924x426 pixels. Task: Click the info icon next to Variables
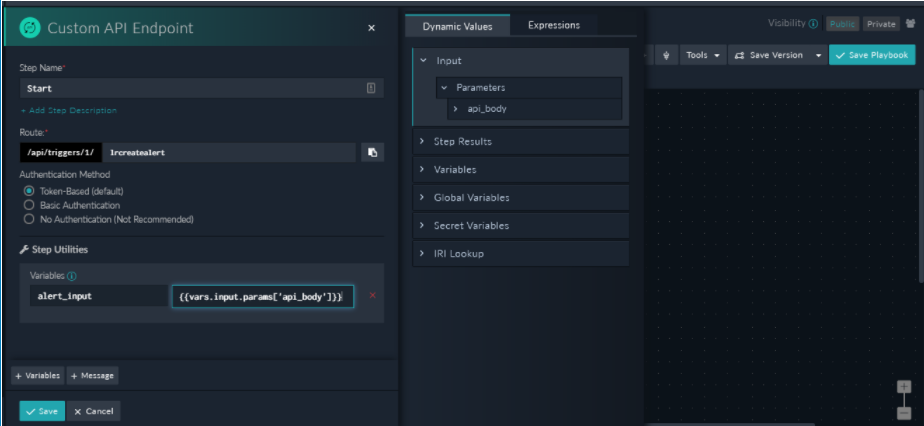click(72, 276)
